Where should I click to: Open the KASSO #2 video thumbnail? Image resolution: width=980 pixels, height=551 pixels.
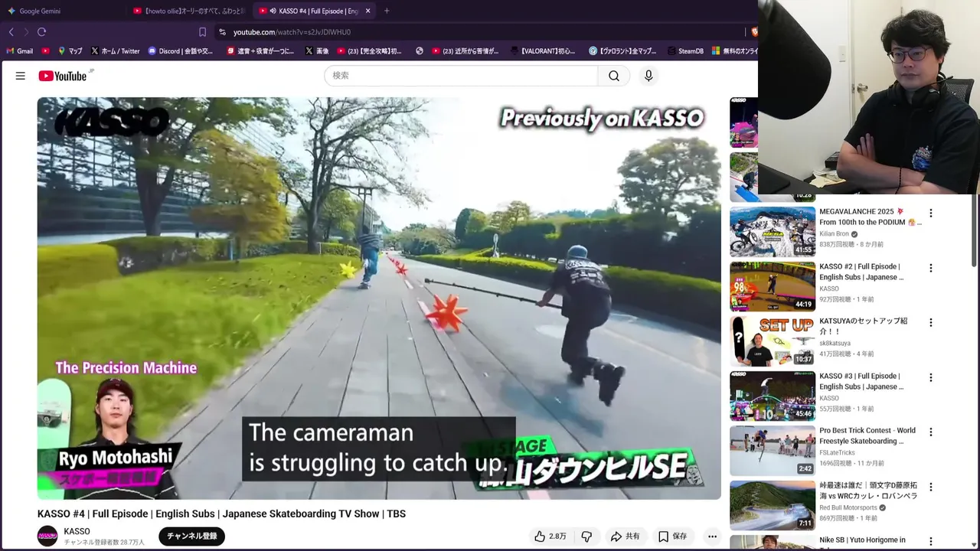(773, 286)
